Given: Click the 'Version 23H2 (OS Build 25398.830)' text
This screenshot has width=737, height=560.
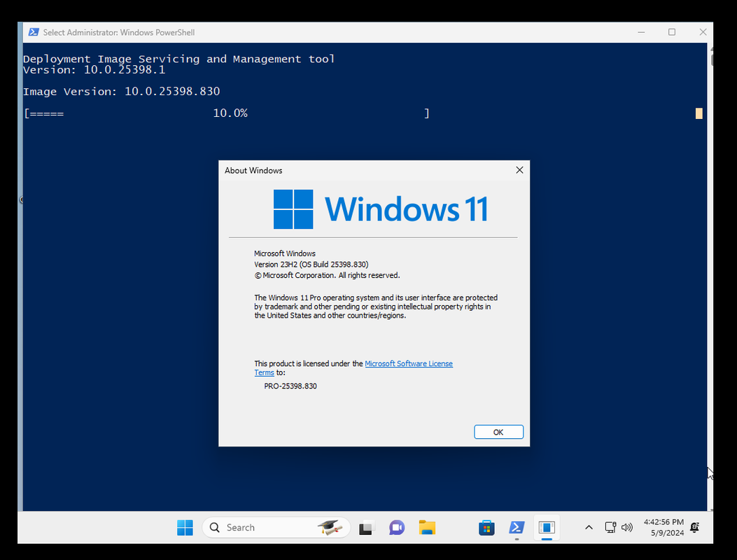Looking at the screenshot, I should coord(311,264).
